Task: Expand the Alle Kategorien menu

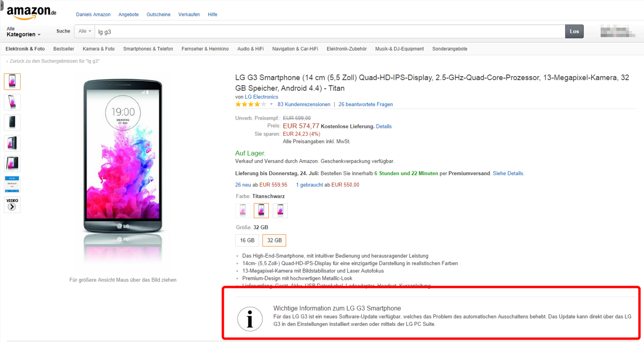Action: click(23, 32)
